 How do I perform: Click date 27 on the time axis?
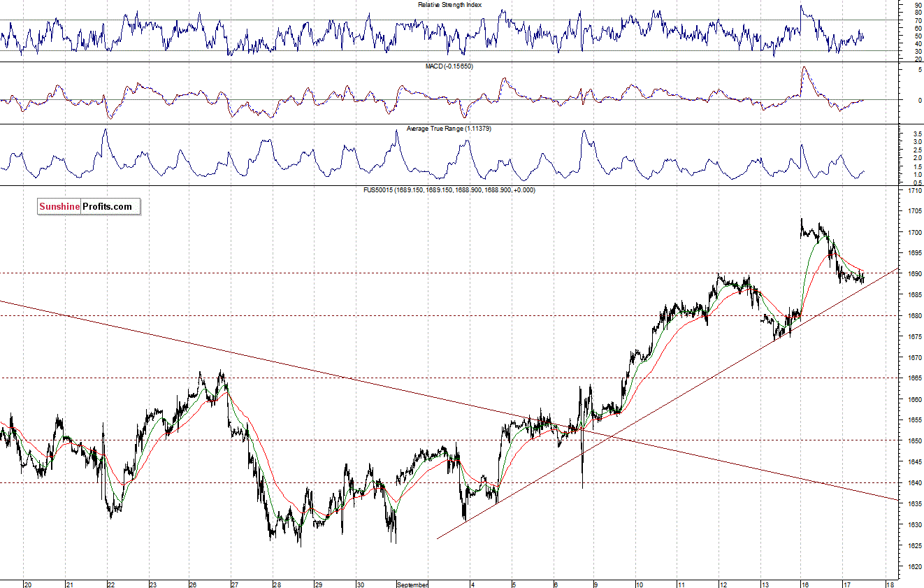pos(235,584)
